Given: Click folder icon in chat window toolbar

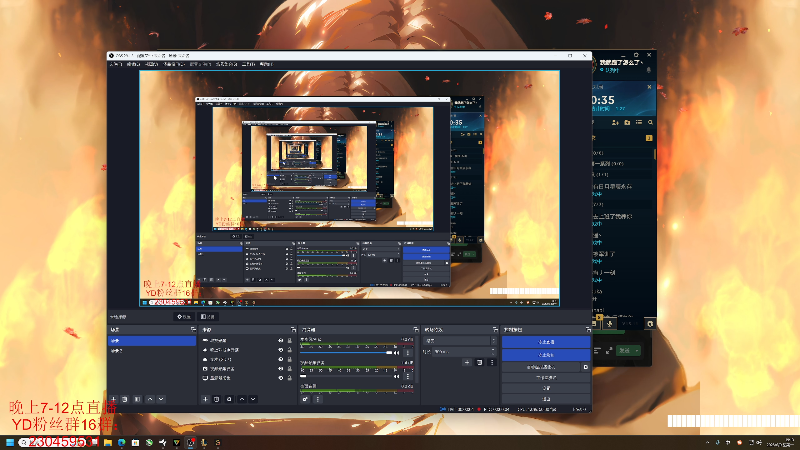Looking at the screenshot, I should [627, 122].
